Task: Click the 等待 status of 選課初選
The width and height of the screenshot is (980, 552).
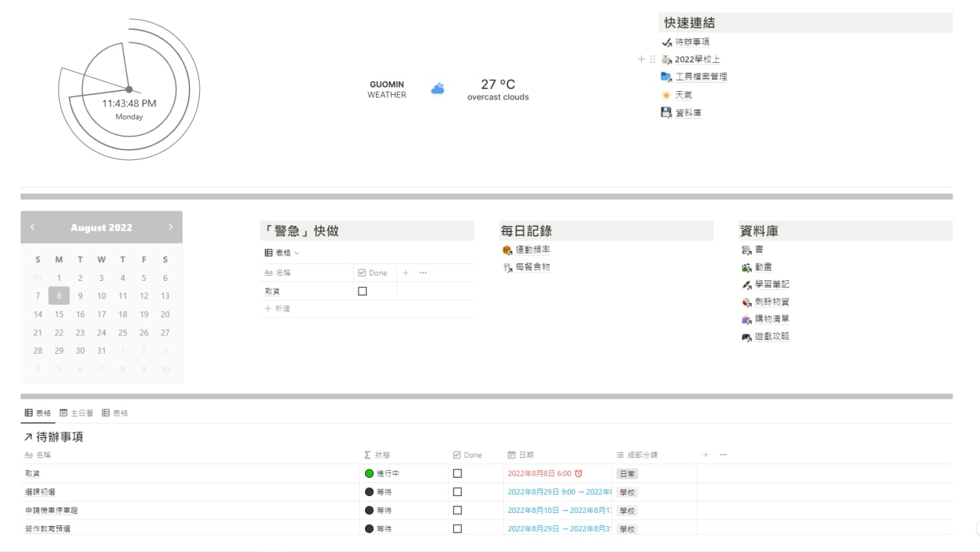Action: click(x=378, y=492)
